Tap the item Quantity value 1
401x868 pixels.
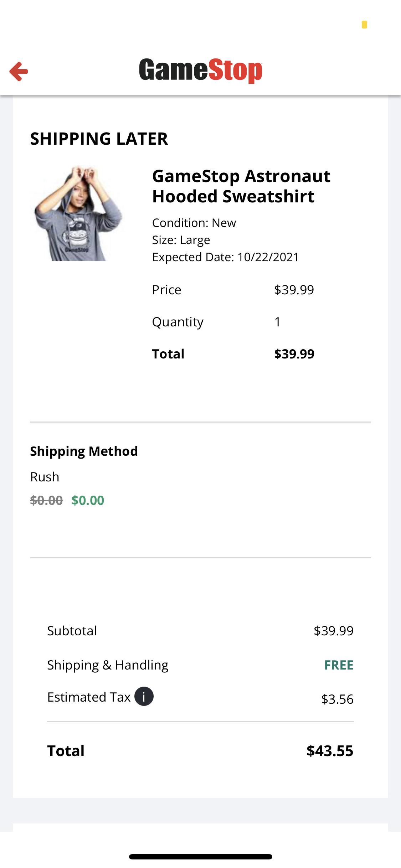tap(277, 322)
